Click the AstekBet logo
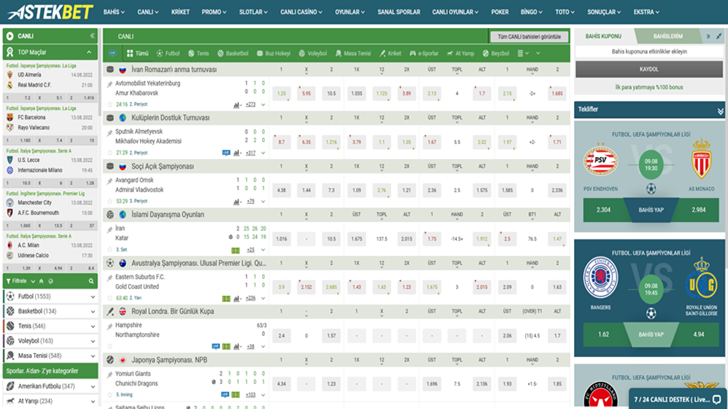728x409 pixels. tap(50, 12)
